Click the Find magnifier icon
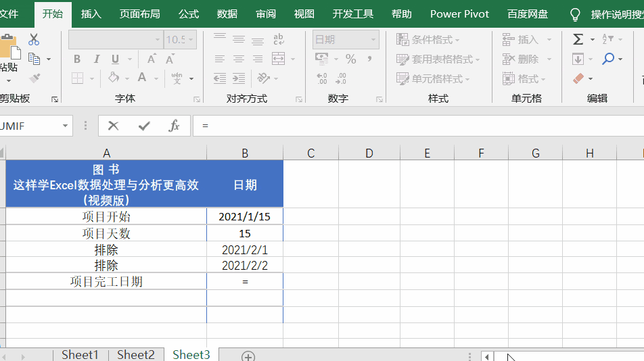This screenshot has height=361, width=644. [608, 59]
